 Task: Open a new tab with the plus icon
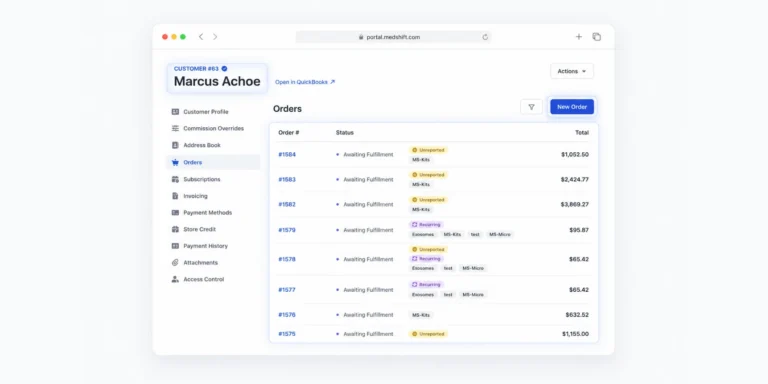pos(578,37)
